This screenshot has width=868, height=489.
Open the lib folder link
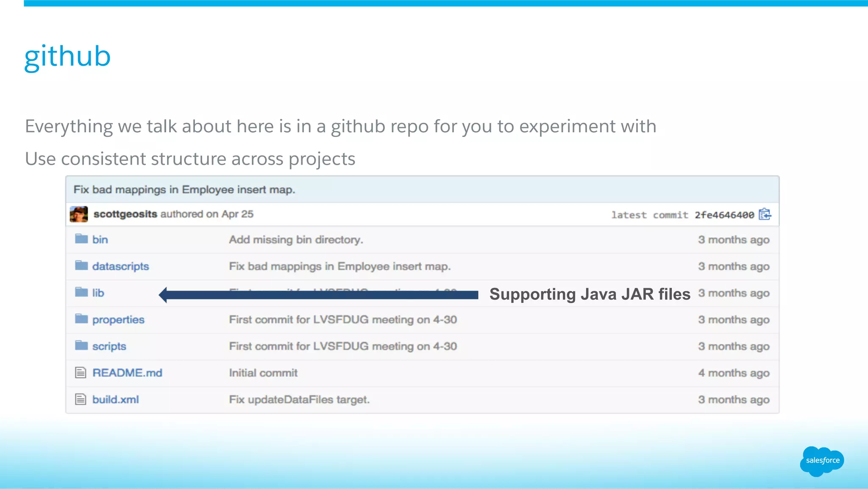pos(98,293)
